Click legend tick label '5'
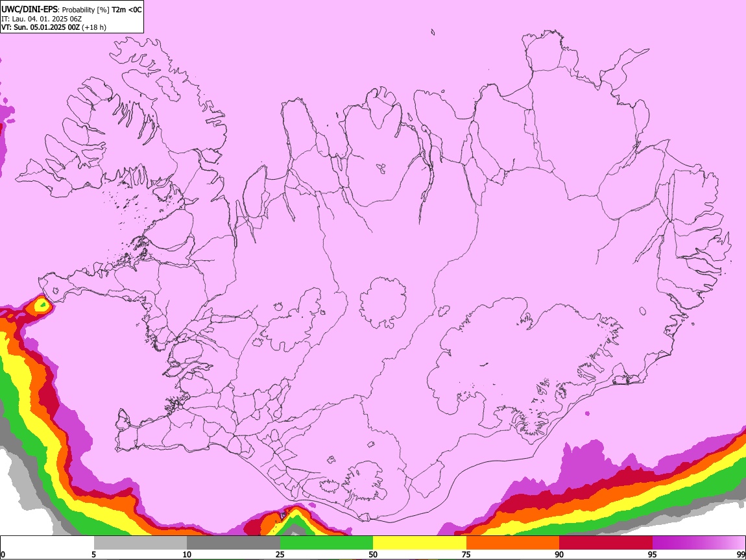746x560 pixels. 93,554
